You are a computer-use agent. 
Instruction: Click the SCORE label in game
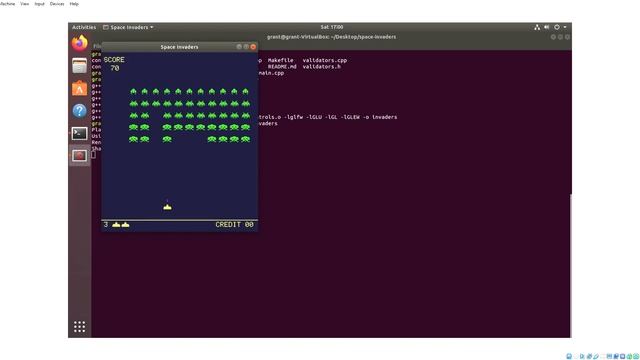[x=114, y=60]
